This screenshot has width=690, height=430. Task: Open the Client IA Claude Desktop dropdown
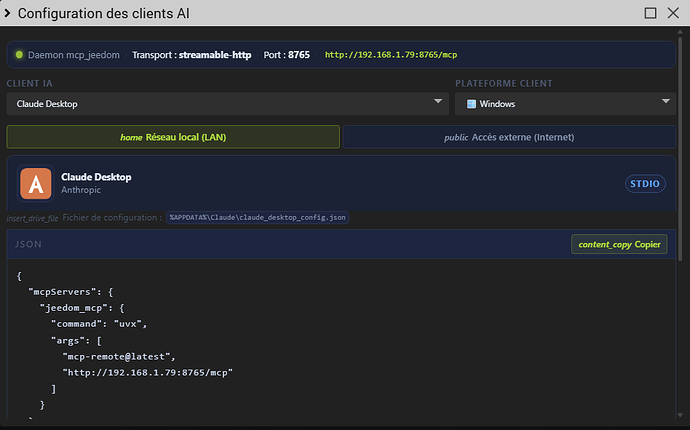tap(228, 104)
